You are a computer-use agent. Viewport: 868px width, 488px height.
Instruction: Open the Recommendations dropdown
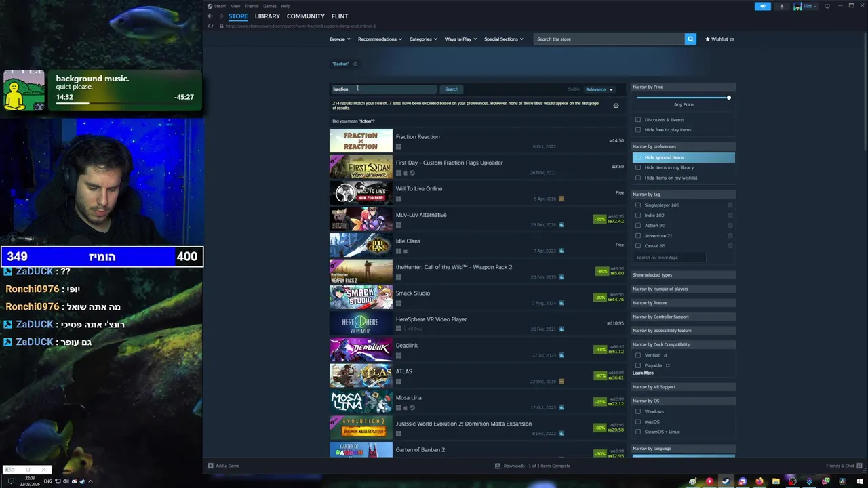click(x=380, y=39)
